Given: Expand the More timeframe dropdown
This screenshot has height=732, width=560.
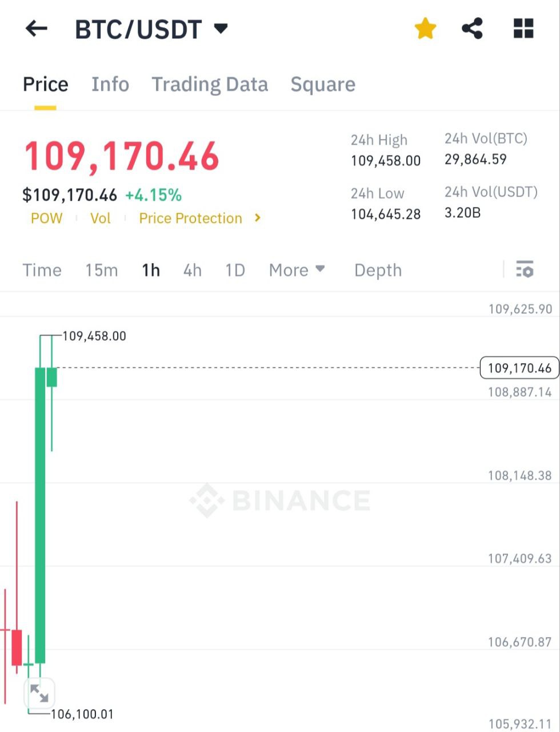Looking at the screenshot, I should (297, 270).
